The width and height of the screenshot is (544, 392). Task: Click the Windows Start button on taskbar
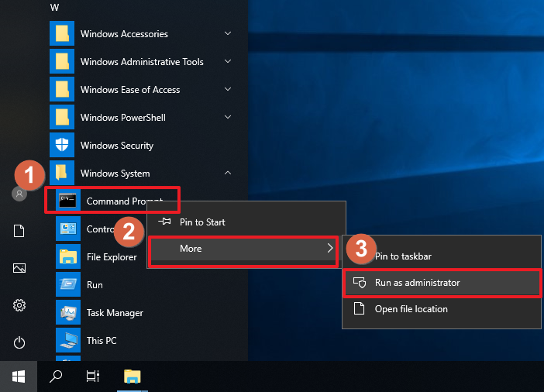(x=19, y=377)
